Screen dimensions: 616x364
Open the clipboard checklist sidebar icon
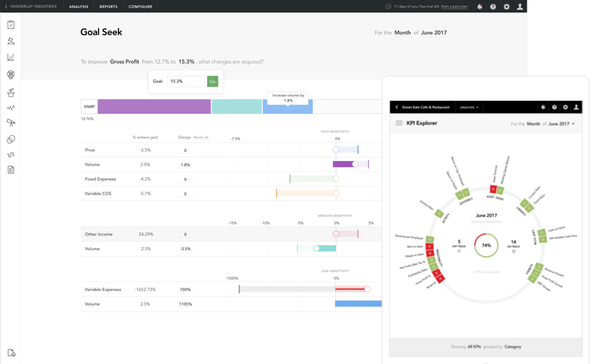[11, 25]
